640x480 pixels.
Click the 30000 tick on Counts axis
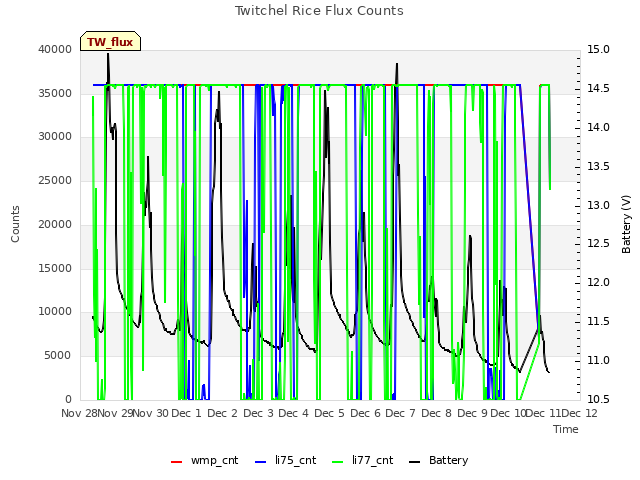pyautogui.click(x=55, y=137)
